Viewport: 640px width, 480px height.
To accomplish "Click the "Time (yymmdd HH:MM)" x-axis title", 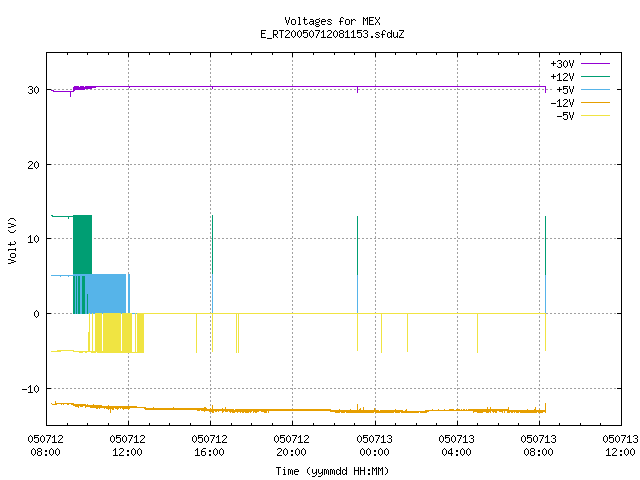I will point(332,471).
